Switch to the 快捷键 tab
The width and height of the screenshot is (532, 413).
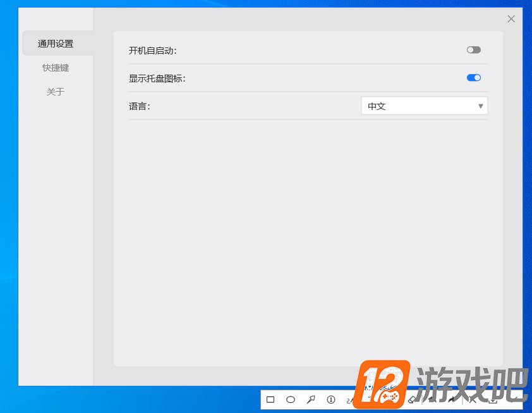coord(56,68)
